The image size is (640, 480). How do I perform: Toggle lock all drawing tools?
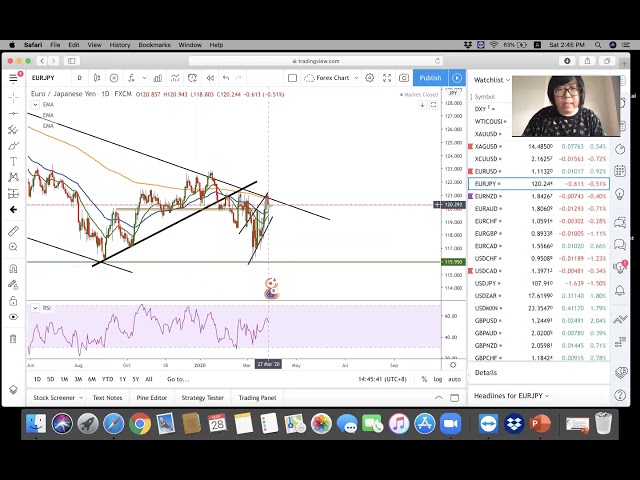tap(13, 300)
